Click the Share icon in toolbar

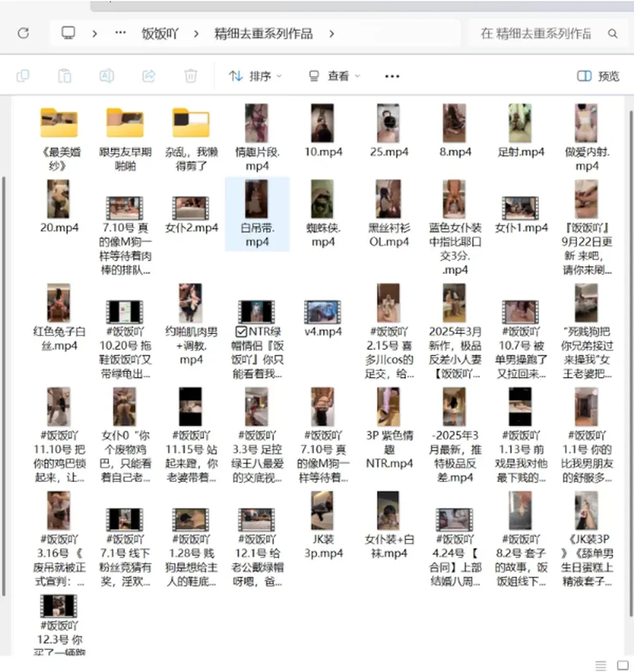click(x=149, y=76)
